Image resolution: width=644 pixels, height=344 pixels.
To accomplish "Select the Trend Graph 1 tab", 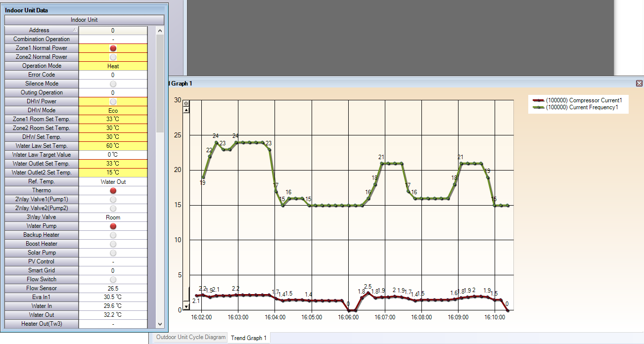I will 249,338.
